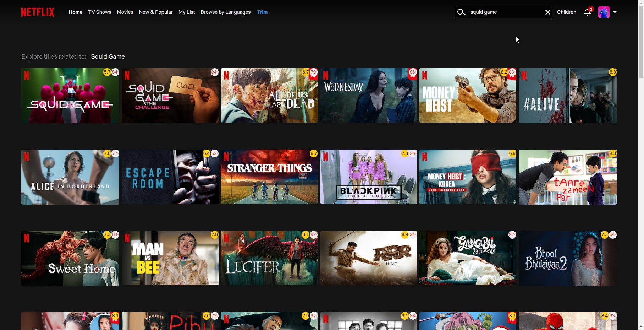
Task: Open My List
Action: click(187, 12)
